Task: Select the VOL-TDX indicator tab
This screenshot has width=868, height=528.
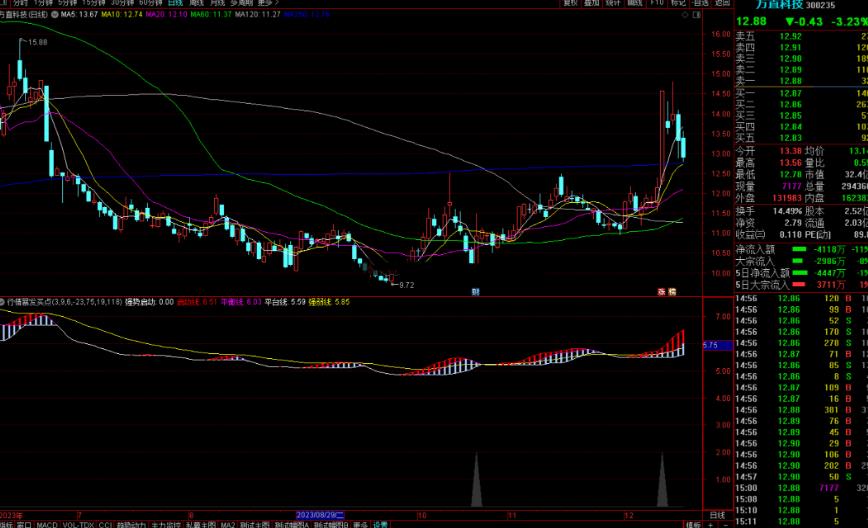Action: [x=78, y=525]
